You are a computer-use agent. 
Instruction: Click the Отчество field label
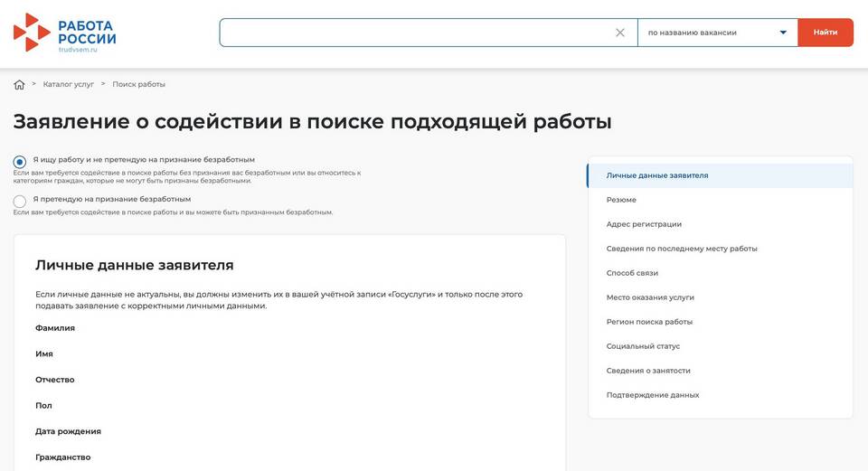click(x=55, y=380)
